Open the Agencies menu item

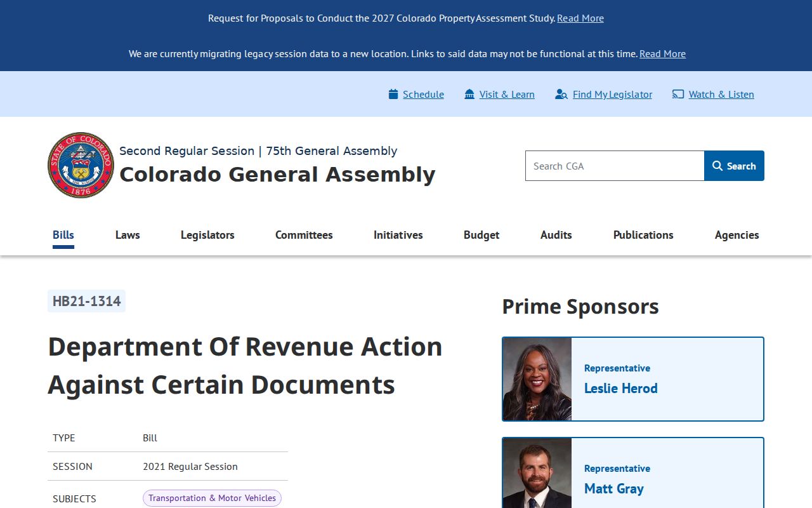click(x=737, y=235)
